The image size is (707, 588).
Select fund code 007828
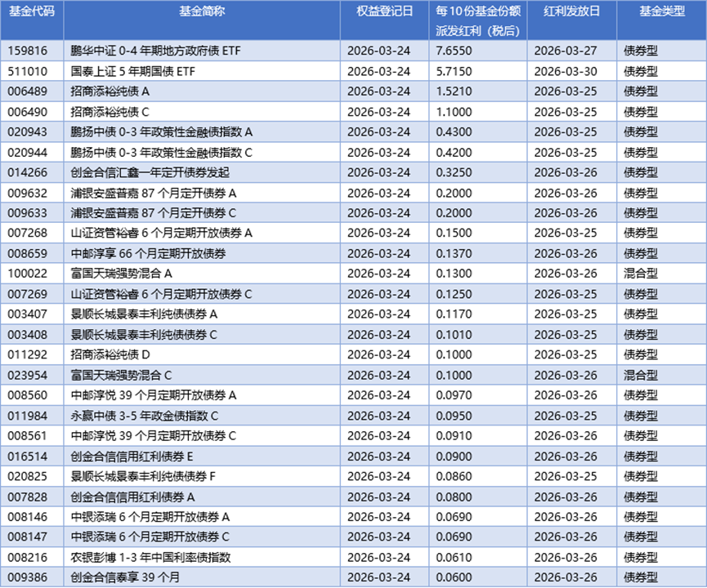click(x=28, y=497)
